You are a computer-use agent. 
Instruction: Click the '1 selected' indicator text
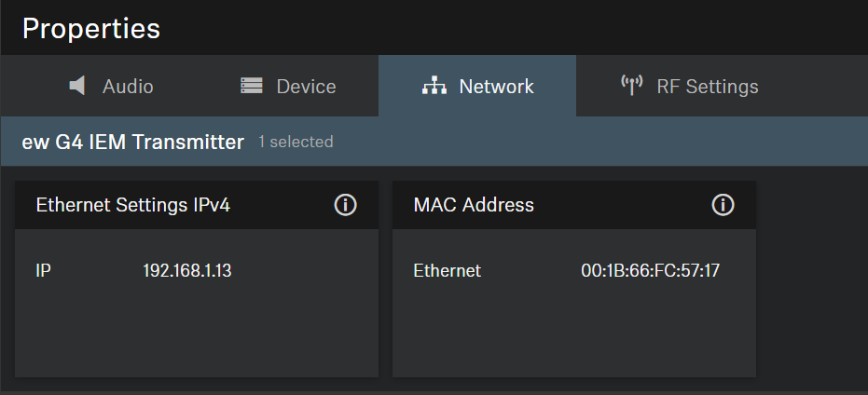pyautogui.click(x=296, y=143)
